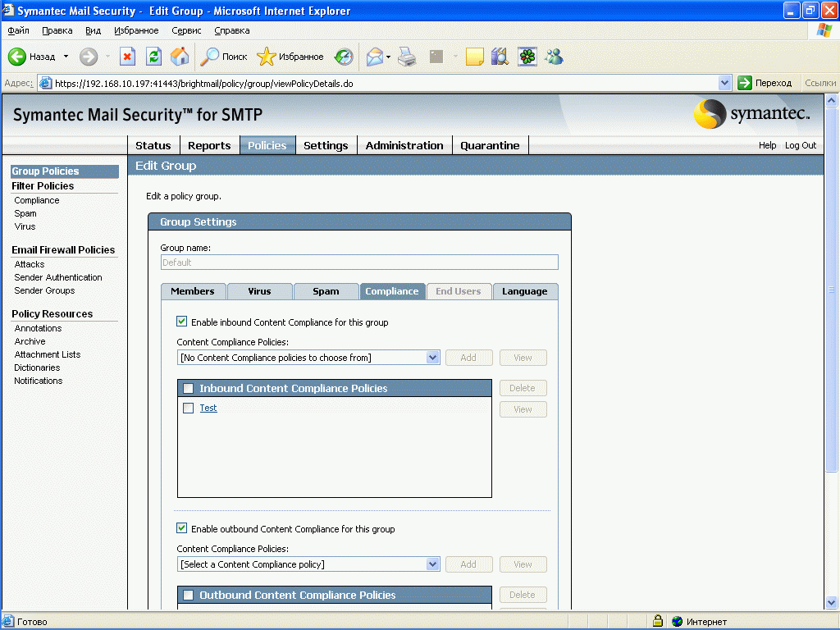This screenshot has height=630, width=840.
Task: Open Favorites star (Избранное)
Action: [267, 57]
